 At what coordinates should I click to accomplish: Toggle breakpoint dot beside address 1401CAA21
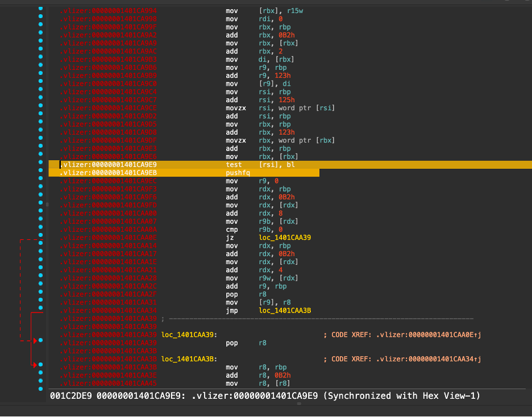[41, 267]
